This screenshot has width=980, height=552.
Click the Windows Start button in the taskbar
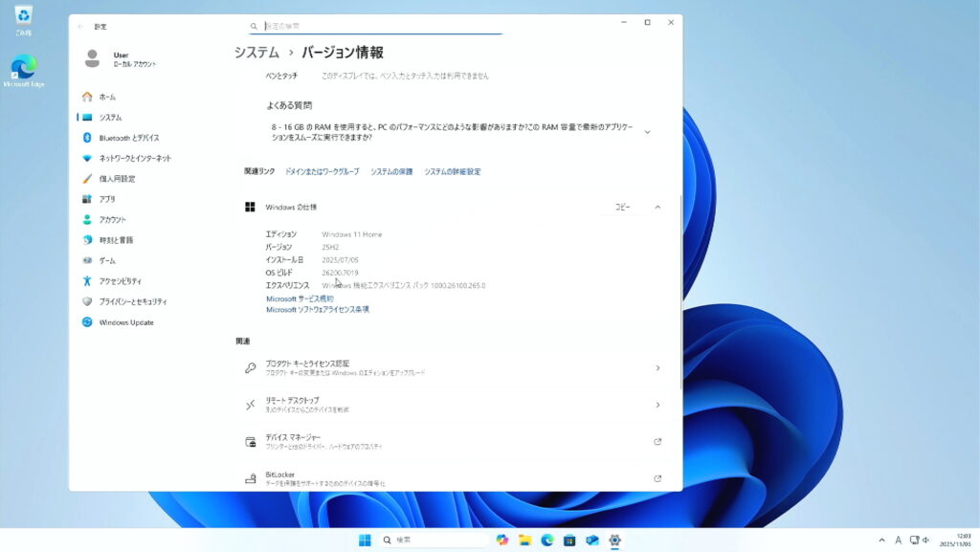click(x=365, y=540)
